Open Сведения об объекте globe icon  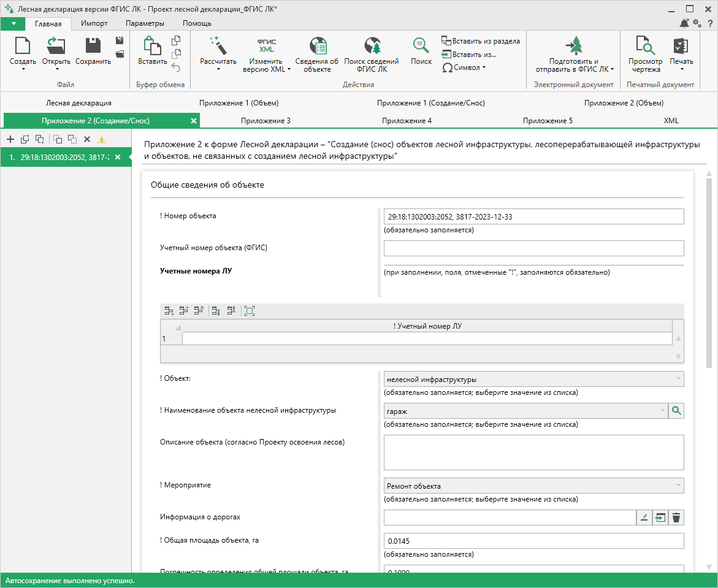pyautogui.click(x=318, y=45)
